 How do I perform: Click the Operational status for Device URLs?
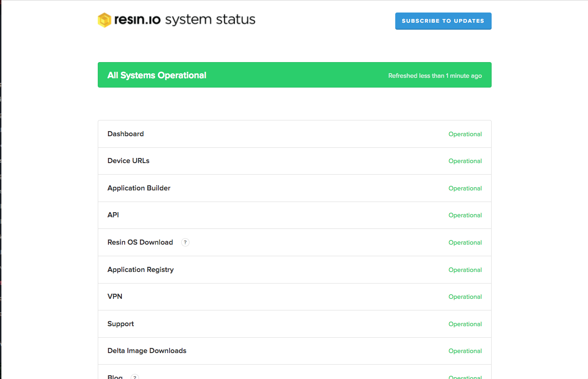click(465, 161)
